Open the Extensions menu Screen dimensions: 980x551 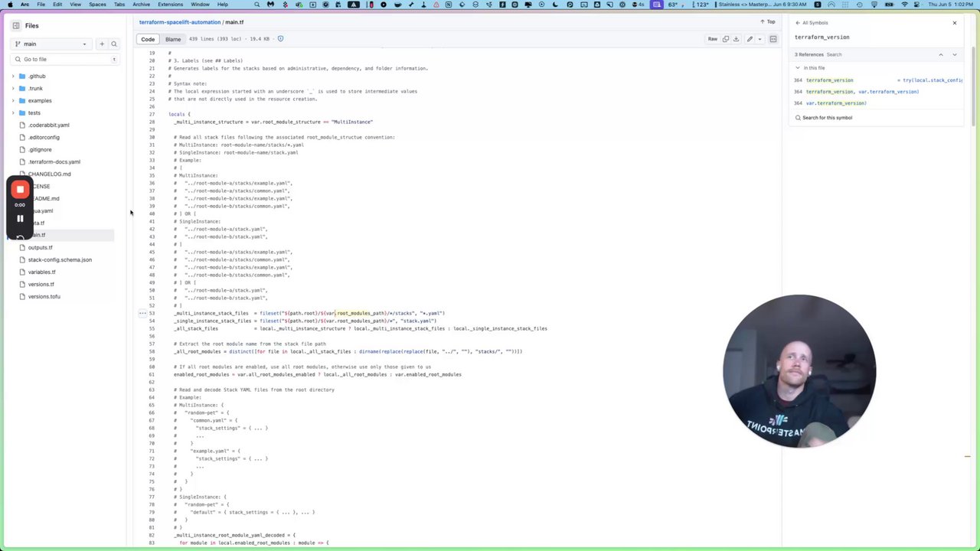click(x=170, y=4)
